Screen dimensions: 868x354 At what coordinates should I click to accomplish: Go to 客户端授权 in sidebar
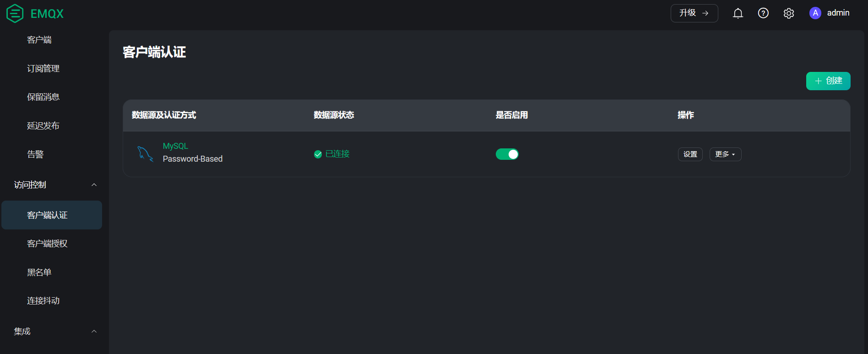point(47,244)
